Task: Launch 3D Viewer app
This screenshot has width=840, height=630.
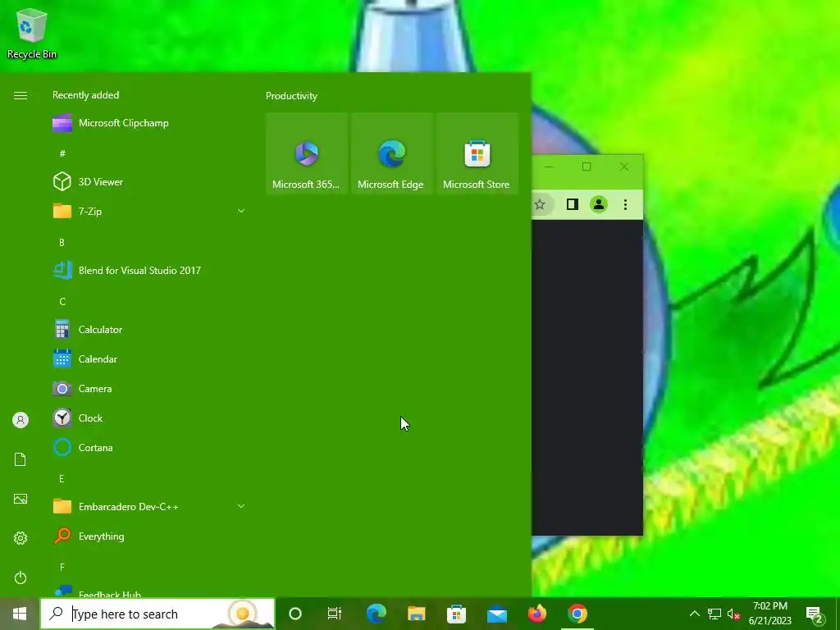Action: click(x=149, y=182)
